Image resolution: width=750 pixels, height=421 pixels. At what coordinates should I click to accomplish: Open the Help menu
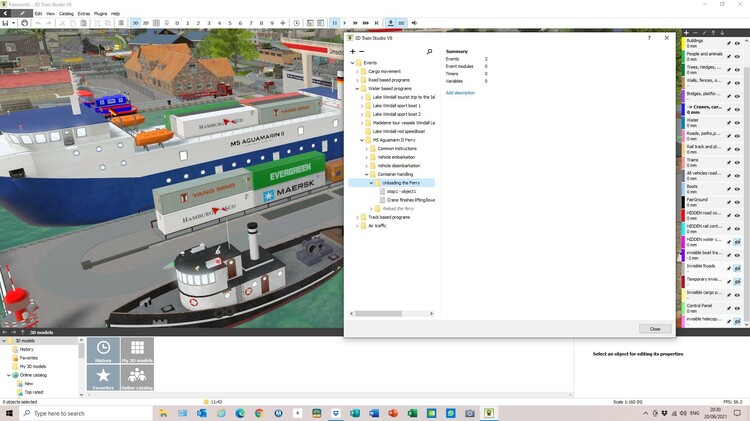point(115,14)
